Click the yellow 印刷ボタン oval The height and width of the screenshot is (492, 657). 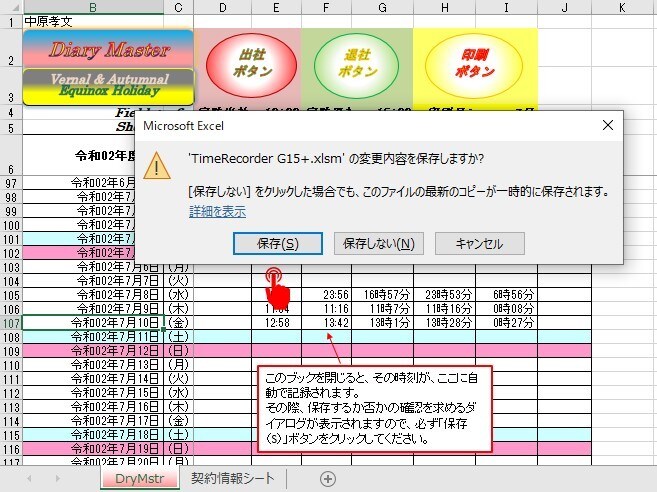(x=474, y=65)
